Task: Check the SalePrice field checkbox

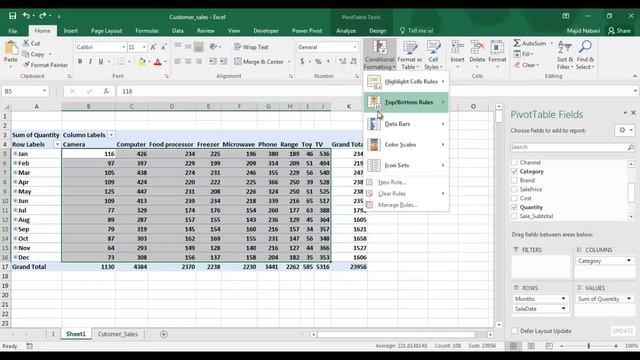Action: (514, 189)
